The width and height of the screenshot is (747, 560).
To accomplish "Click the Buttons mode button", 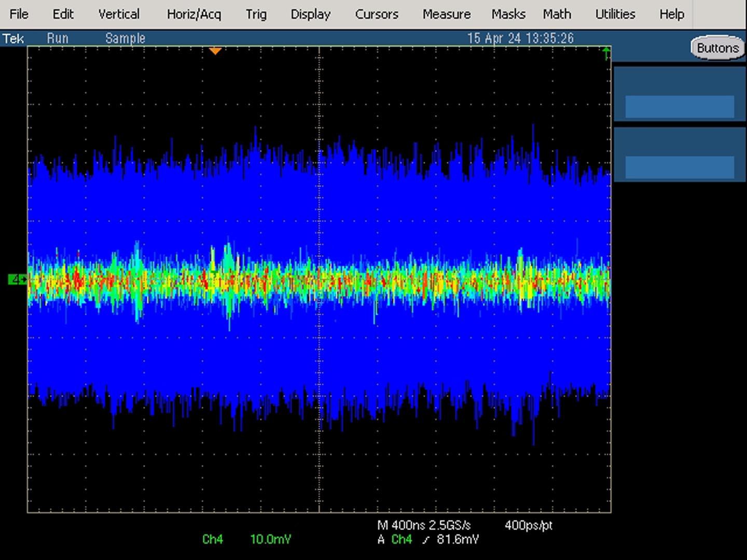I will (717, 48).
